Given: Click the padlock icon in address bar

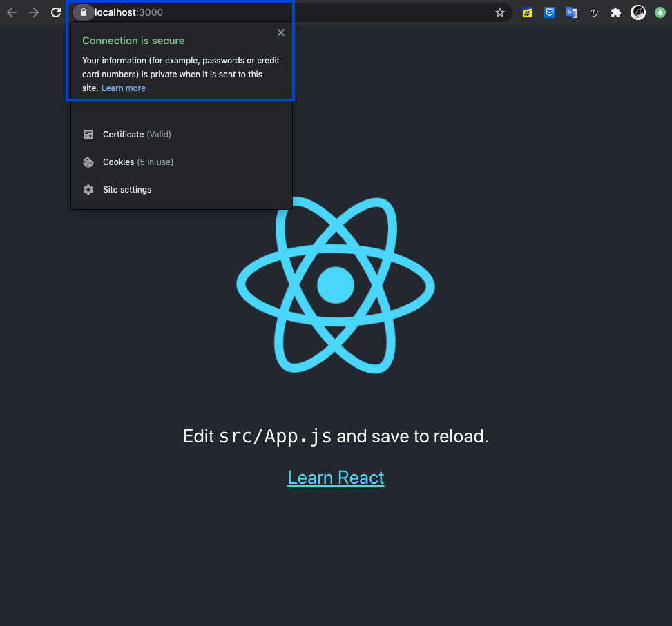Looking at the screenshot, I should coord(83,12).
